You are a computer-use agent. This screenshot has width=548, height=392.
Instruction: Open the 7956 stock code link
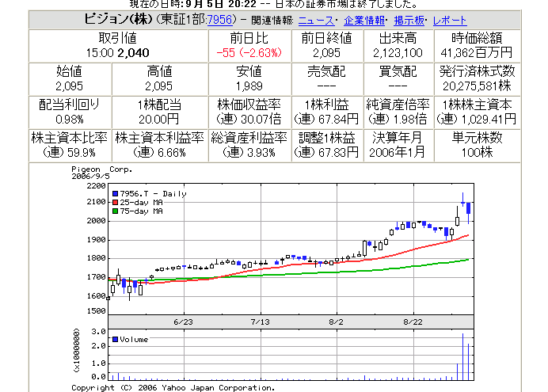click(219, 20)
